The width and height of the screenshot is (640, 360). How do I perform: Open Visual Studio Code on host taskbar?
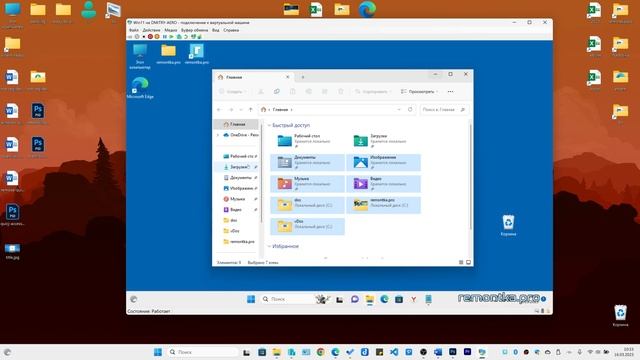(394, 352)
